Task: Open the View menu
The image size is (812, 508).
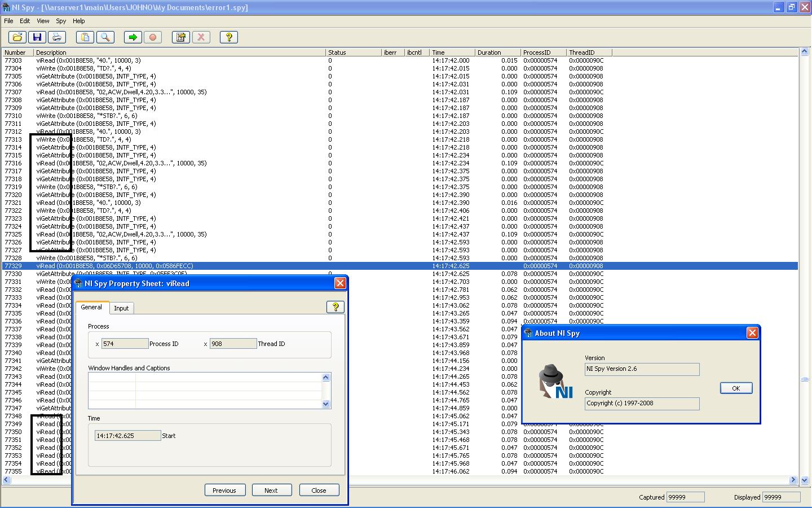Action: point(43,21)
